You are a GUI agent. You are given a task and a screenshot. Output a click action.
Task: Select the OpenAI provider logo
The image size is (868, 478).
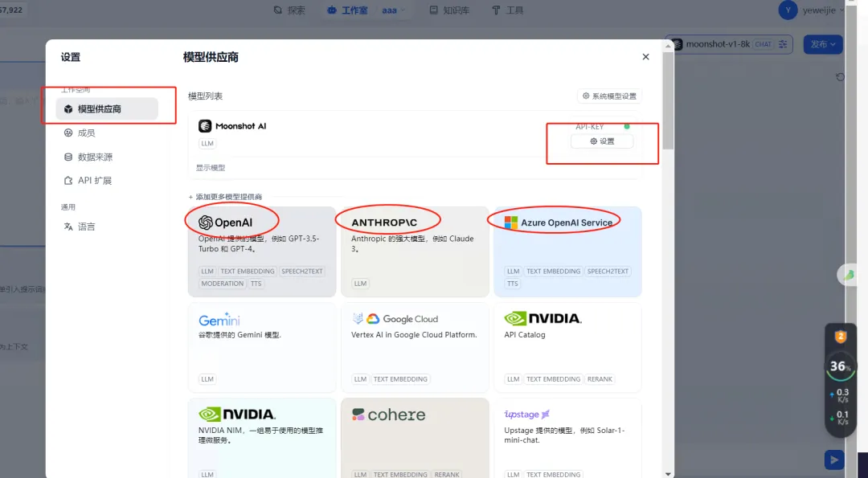[x=226, y=223]
